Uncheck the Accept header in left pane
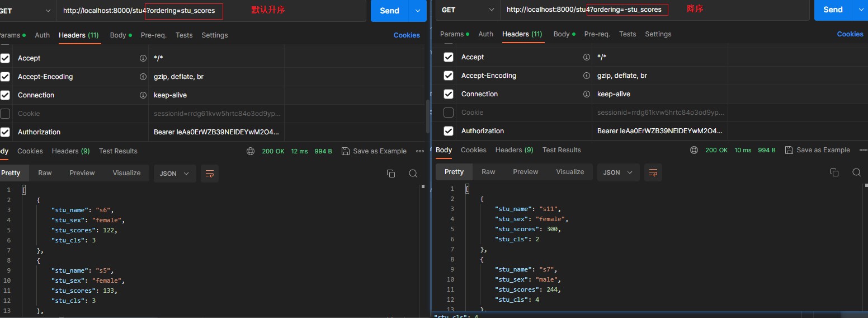This screenshot has height=318, width=868. tap(5, 58)
